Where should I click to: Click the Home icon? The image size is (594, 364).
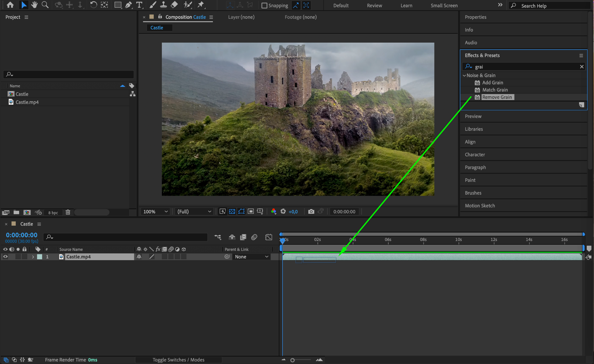click(x=10, y=5)
